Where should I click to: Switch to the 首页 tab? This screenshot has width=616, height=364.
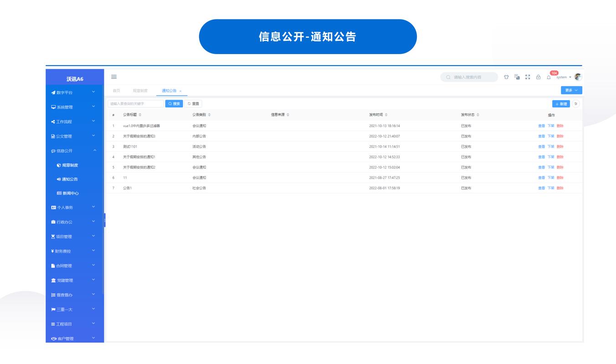tap(117, 91)
